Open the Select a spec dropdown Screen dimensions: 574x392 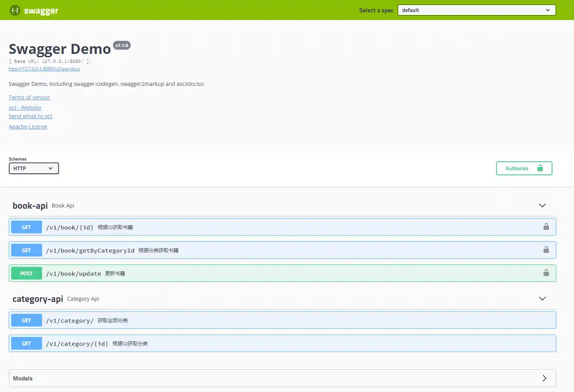476,10
